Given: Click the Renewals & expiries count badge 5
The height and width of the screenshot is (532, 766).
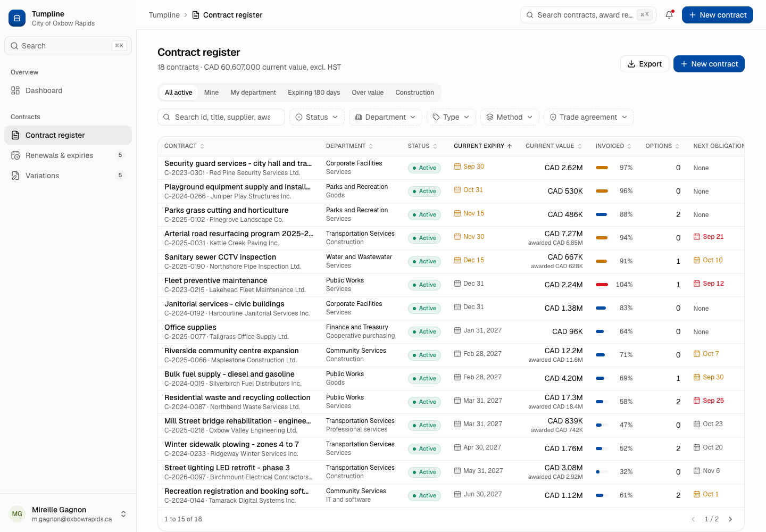Looking at the screenshot, I should point(120,155).
